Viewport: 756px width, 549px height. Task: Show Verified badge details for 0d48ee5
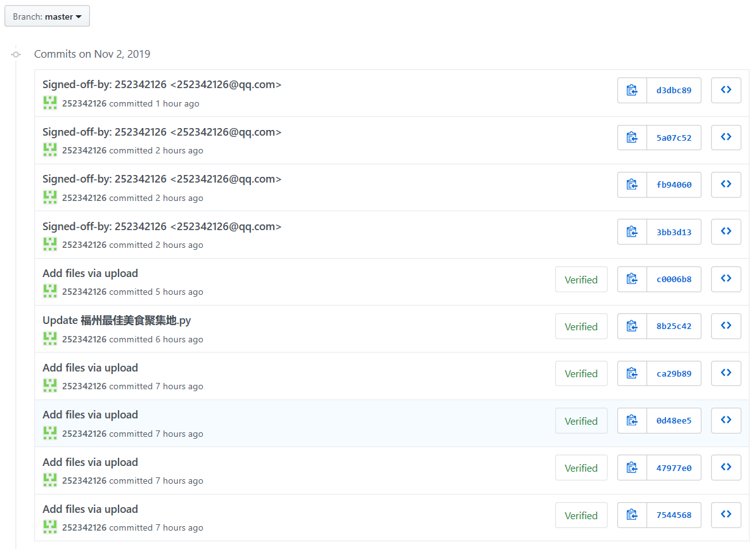(581, 421)
